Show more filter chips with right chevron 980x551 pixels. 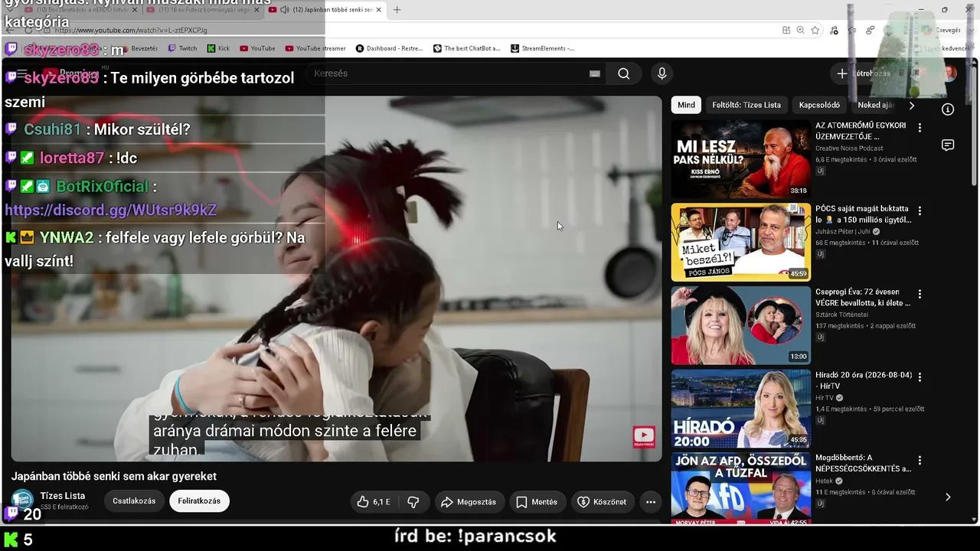pyautogui.click(x=911, y=105)
